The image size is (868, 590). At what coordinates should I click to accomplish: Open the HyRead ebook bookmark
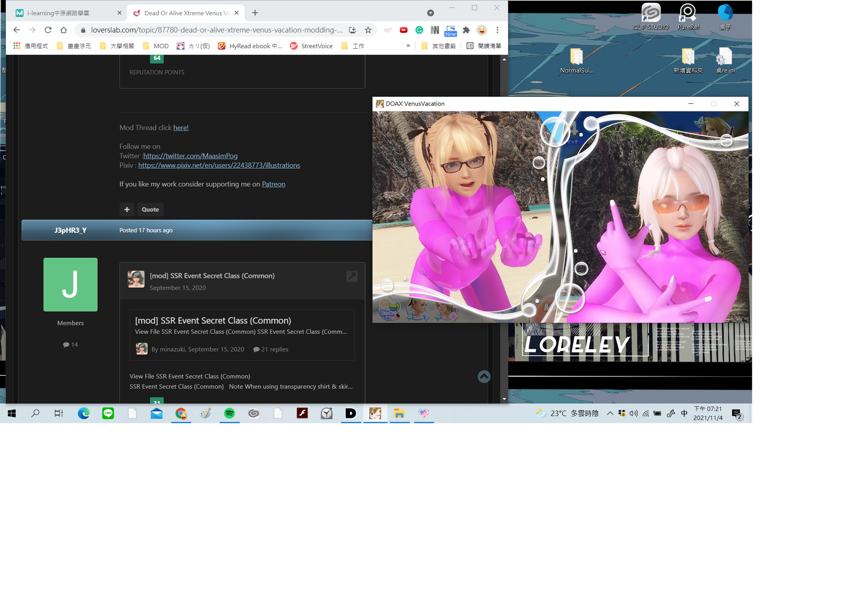tap(250, 46)
